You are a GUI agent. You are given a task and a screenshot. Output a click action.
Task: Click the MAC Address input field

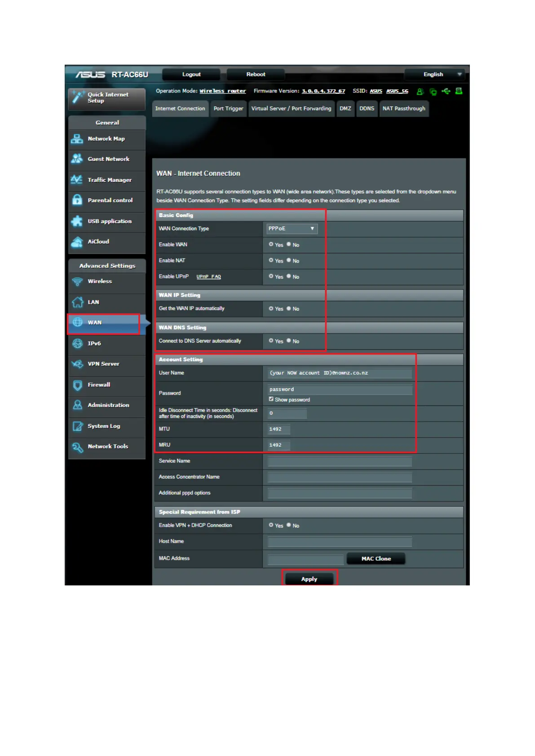(305, 559)
